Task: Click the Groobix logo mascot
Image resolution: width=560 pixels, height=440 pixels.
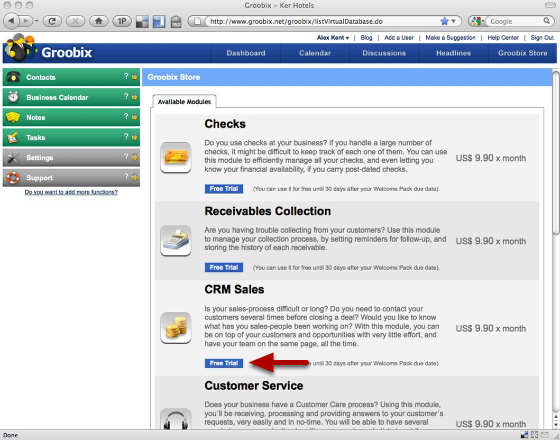Action: (20, 48)
